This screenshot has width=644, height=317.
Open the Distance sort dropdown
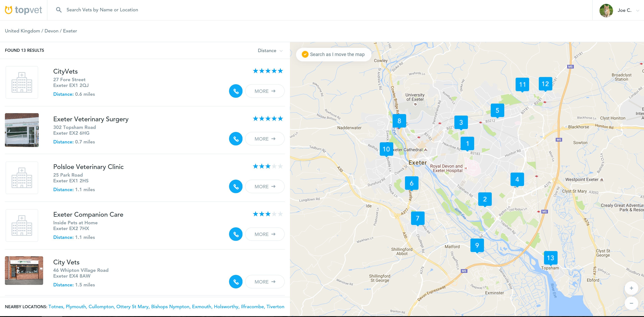[270, 51]
